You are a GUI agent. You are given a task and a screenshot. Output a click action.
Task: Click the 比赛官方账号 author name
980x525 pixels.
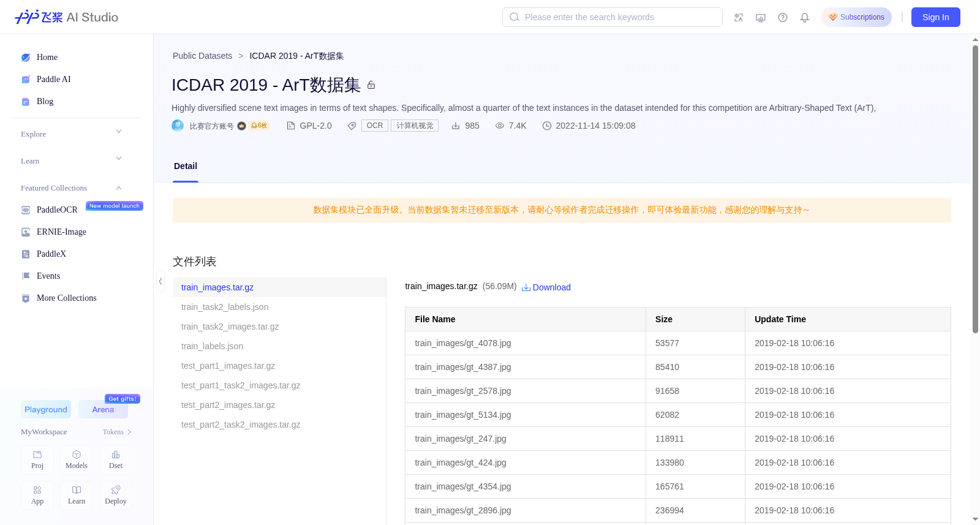pos(212,126)
